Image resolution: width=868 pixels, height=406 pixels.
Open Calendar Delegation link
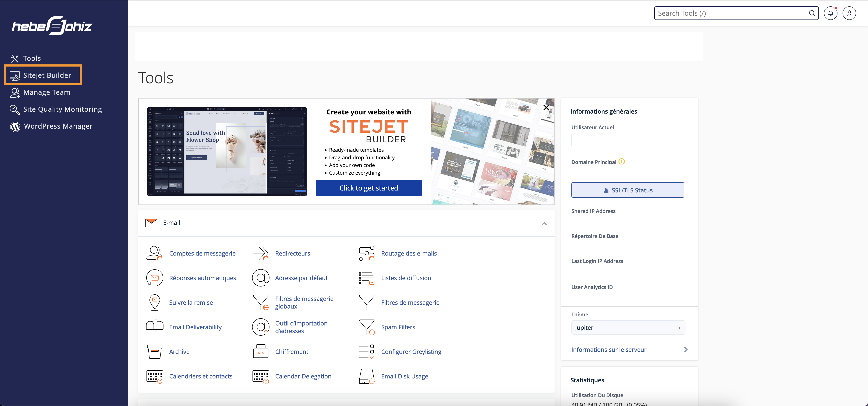click(x=303, y=376)
